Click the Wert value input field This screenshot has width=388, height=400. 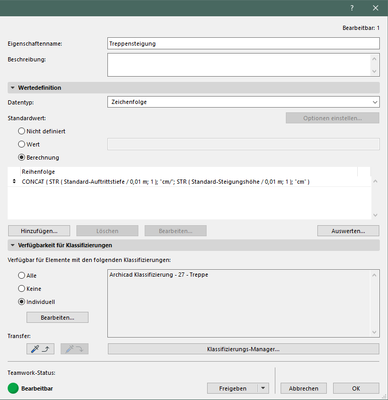coord(243,144)
